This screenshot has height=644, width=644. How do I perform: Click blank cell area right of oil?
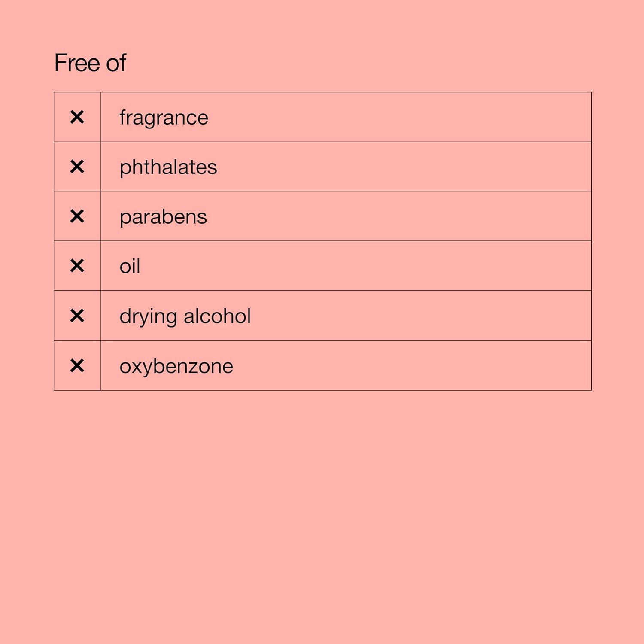[x=365, y=266]
